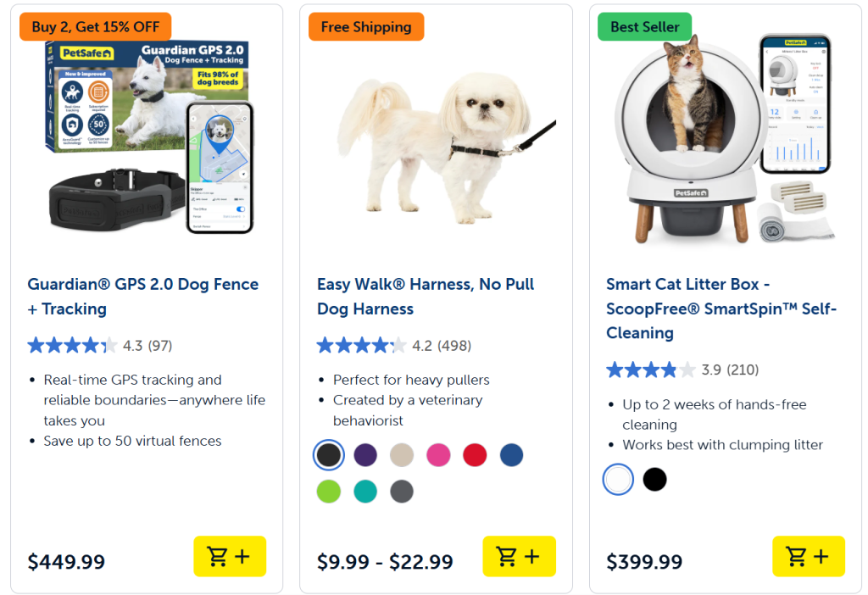Select pink harness color swatch
The image size is (868, 595).
coord(438,455)
